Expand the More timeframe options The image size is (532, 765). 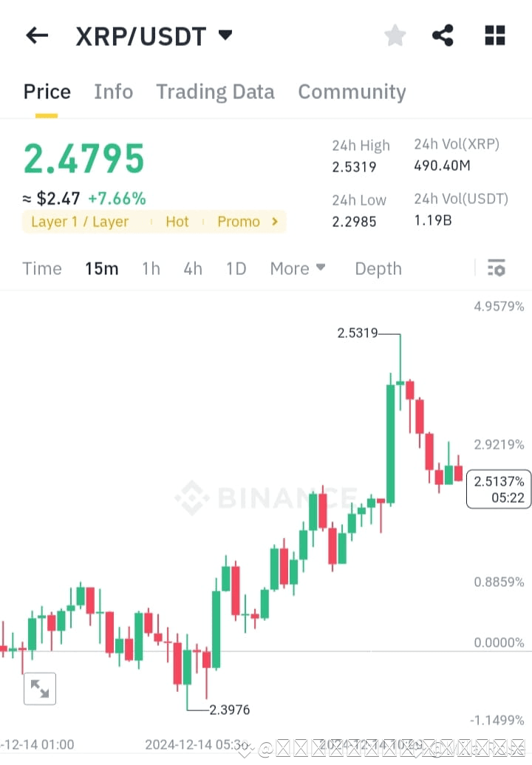297,268
